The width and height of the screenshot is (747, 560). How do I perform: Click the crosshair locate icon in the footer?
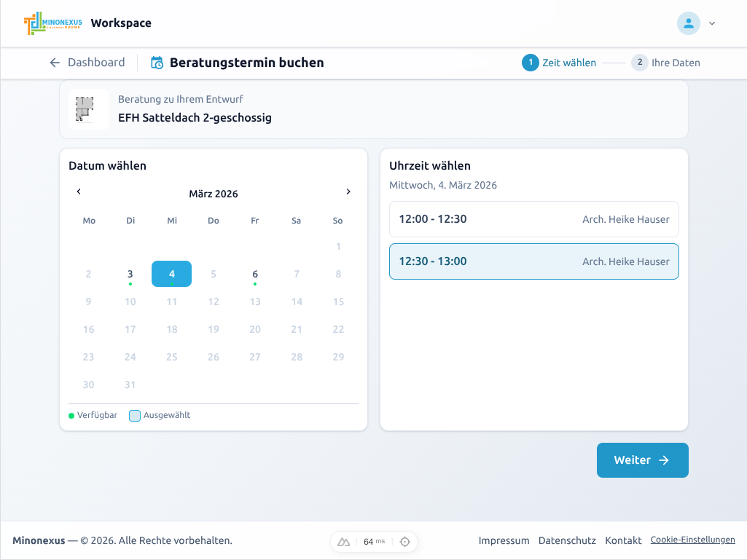click(404, 541)
